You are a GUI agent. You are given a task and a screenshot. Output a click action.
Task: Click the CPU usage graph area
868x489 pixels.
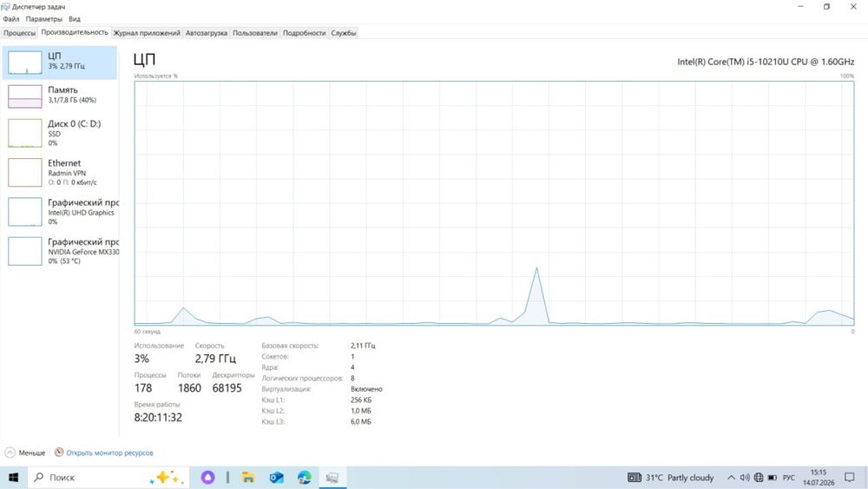(494, 203)
